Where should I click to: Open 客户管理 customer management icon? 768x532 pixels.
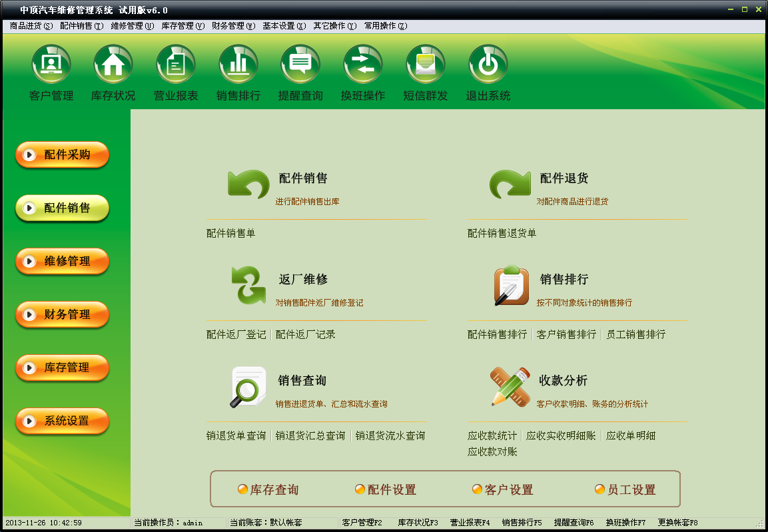click(x=51, y=64)
